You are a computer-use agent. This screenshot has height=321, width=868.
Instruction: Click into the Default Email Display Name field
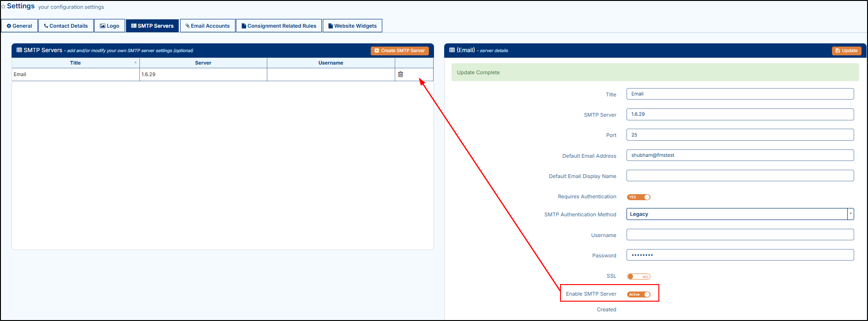click(740, 176)
